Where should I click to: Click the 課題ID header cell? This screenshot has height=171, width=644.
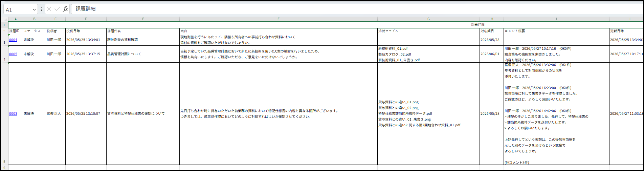16,31
